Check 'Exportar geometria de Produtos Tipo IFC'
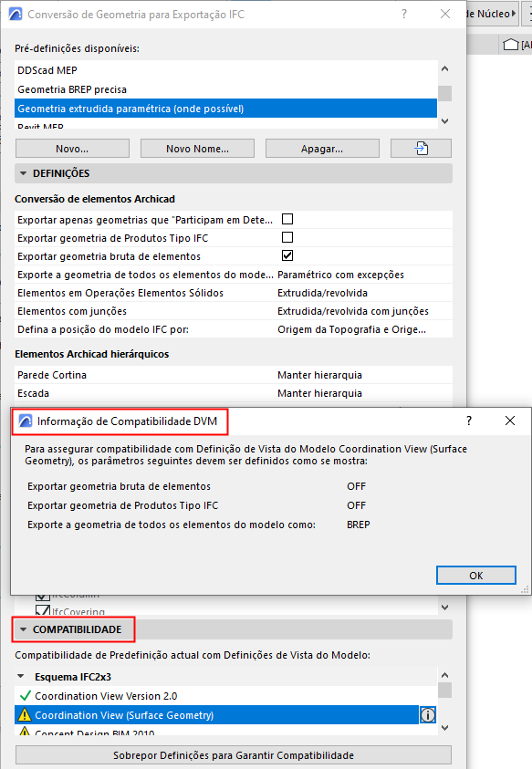 pyautogui.click(x=287, y=237)
